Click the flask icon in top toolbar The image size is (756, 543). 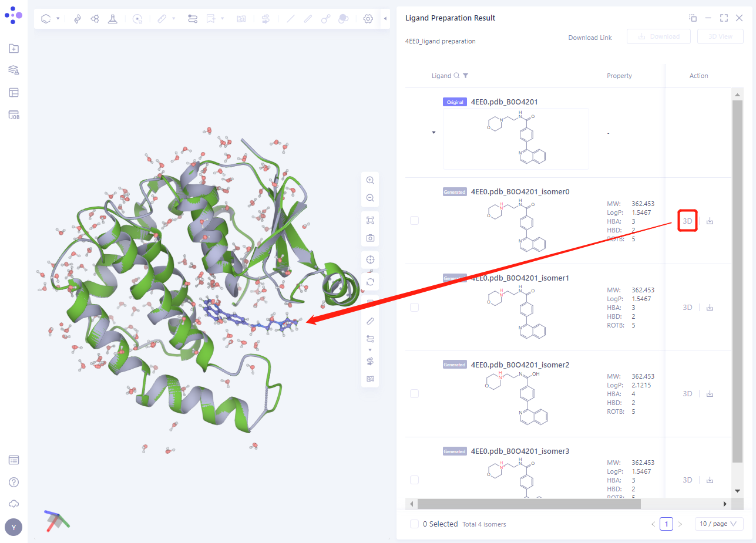[112, 19]
